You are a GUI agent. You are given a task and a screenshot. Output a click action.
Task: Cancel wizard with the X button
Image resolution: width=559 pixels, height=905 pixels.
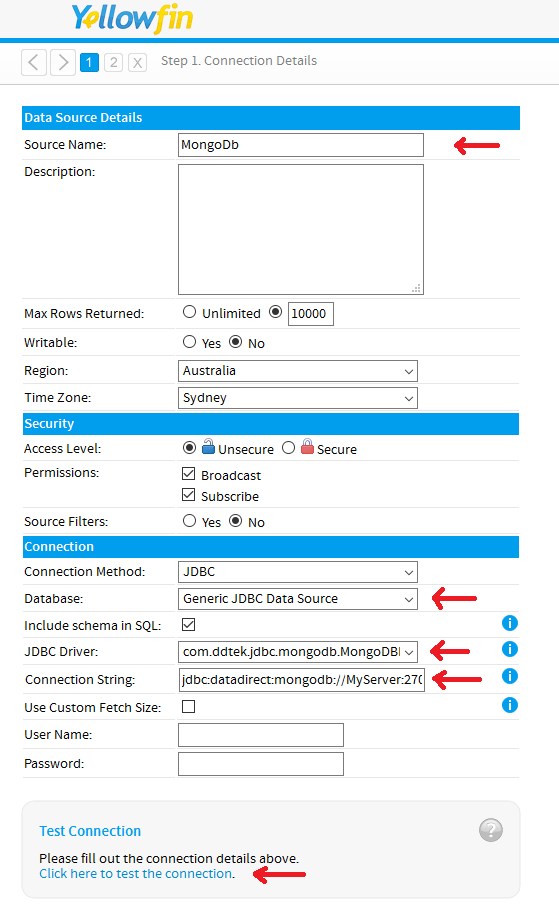point(137,62)
